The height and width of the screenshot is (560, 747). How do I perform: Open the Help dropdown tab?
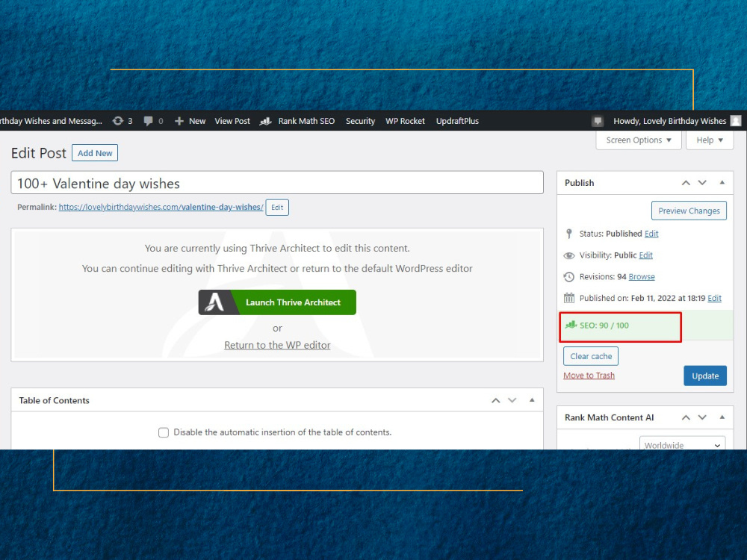[x=710, y=140]
